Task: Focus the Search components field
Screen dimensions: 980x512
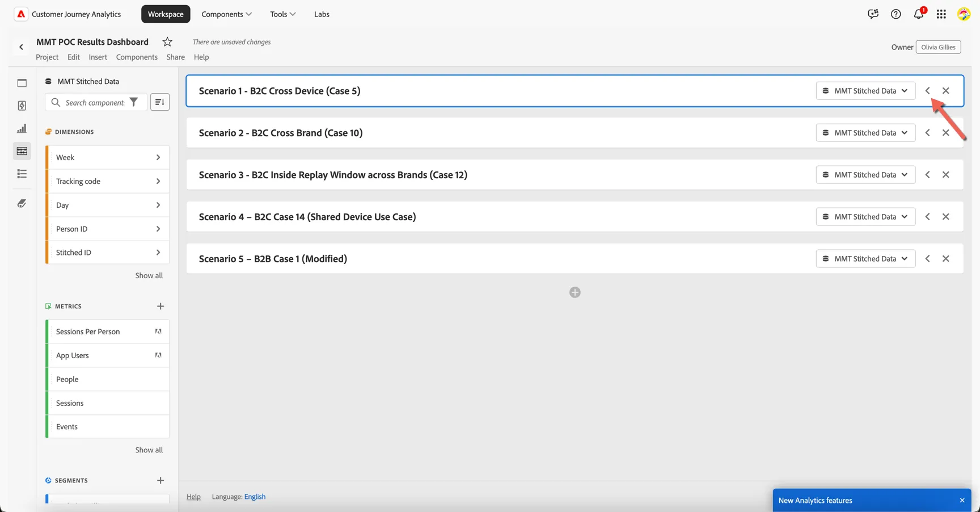Action: point(95,102)
